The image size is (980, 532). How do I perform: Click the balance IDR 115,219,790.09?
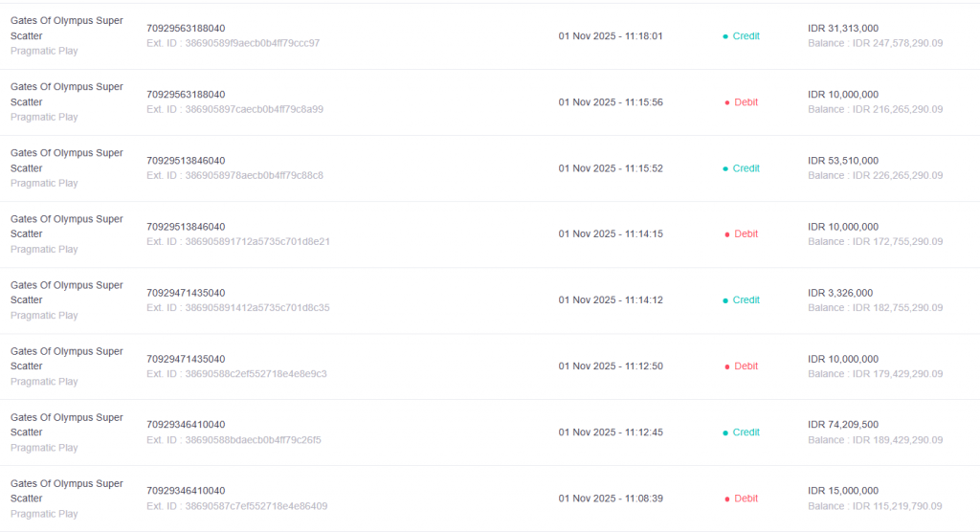click(x=875, y=505)
